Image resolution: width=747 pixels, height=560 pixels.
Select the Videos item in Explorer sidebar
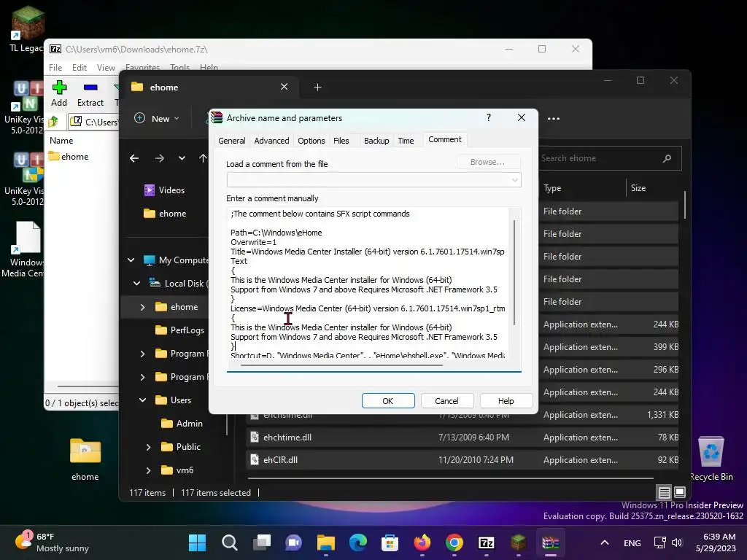point(164,190)
